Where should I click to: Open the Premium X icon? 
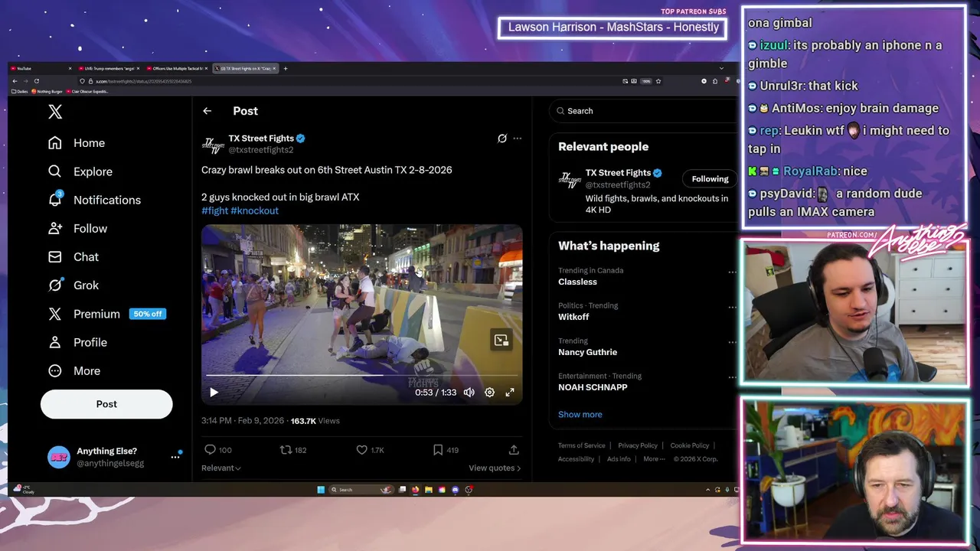(x=54, y=314)
